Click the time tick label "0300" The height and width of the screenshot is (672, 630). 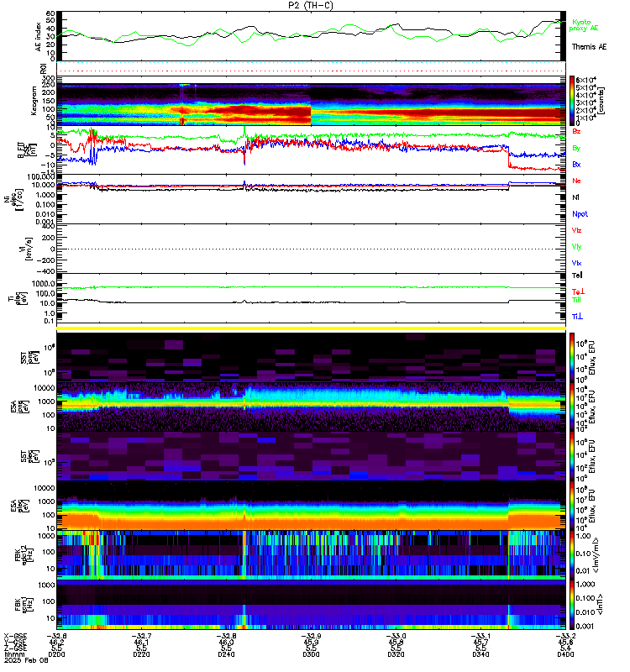pyautogui.click(x=311, y=654)
